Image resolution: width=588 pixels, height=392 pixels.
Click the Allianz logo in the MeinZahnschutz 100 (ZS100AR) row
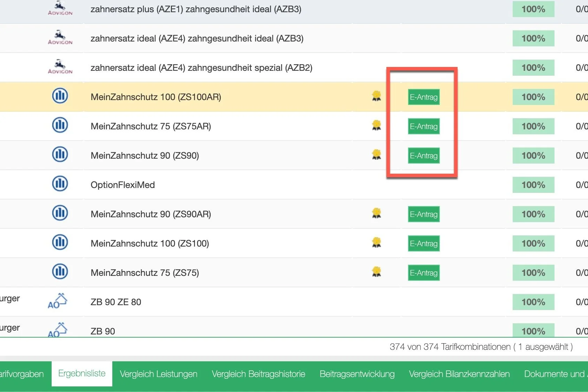point(60,96)
